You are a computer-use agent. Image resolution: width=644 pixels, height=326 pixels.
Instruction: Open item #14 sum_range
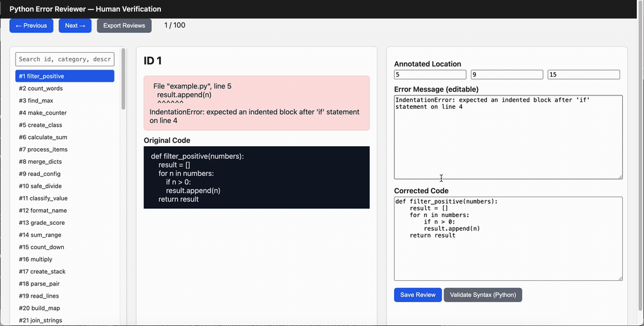(x=65, y=235)
